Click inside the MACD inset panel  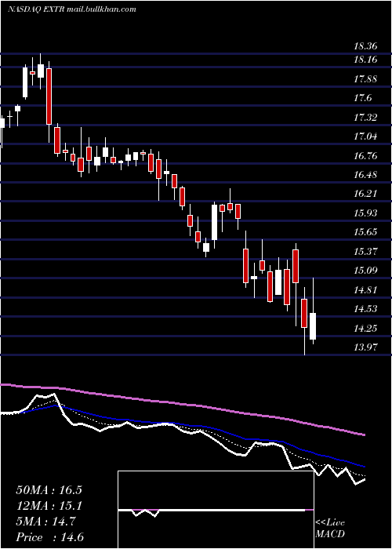tap(216, 510)
